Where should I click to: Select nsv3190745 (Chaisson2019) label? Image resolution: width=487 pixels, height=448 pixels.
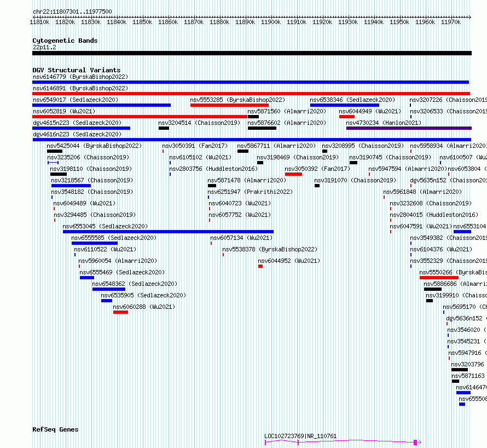pos(390,157)
